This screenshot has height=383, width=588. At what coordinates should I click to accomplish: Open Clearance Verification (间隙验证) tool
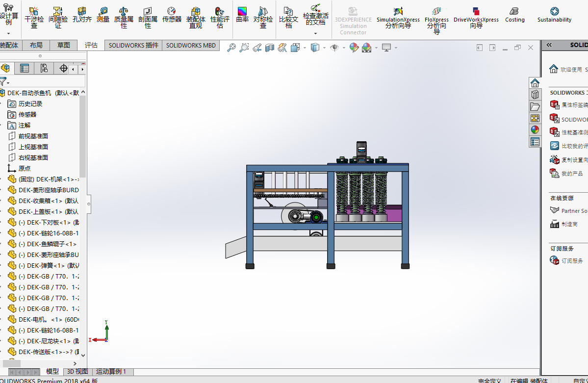pos(58,18)
